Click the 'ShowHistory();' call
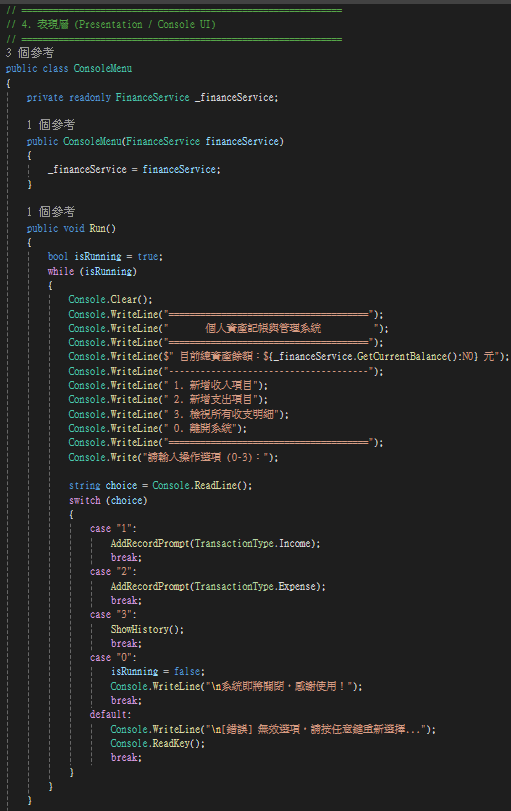This screenshot has width=511, height=811. tap(147, 629)
